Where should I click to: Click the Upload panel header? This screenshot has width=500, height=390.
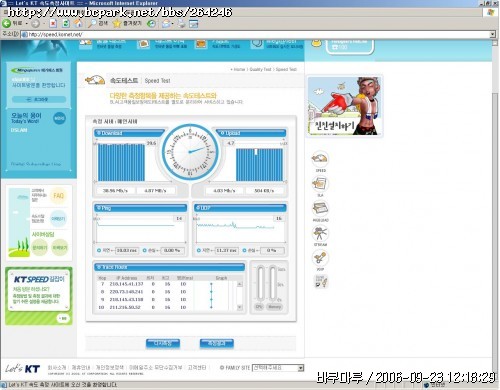pos(252,133)
